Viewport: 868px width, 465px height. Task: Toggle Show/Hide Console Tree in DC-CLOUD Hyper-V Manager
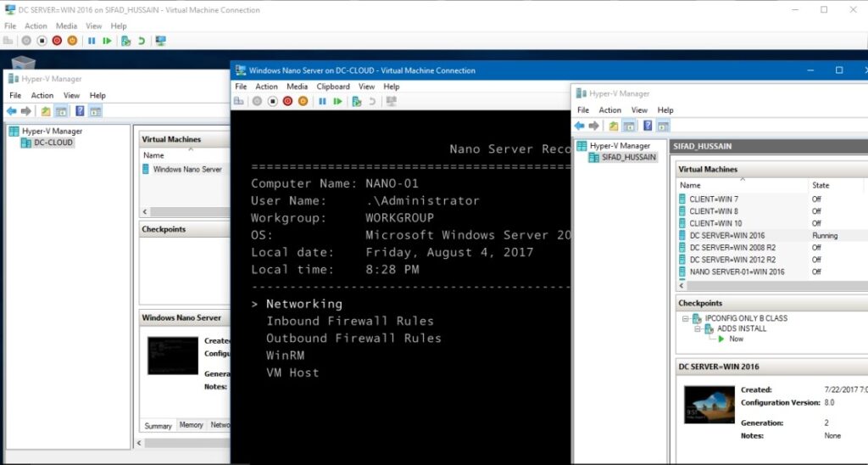point(61,111)
